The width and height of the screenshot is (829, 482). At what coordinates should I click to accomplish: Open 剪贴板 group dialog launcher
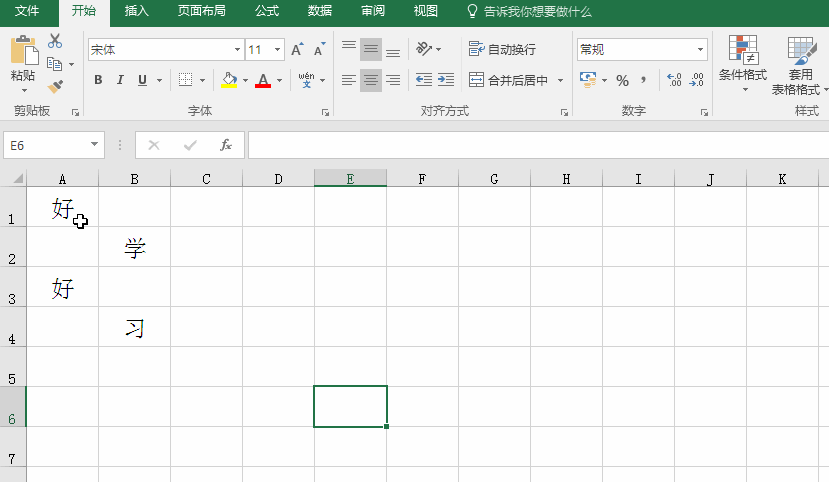pos(76,112)
